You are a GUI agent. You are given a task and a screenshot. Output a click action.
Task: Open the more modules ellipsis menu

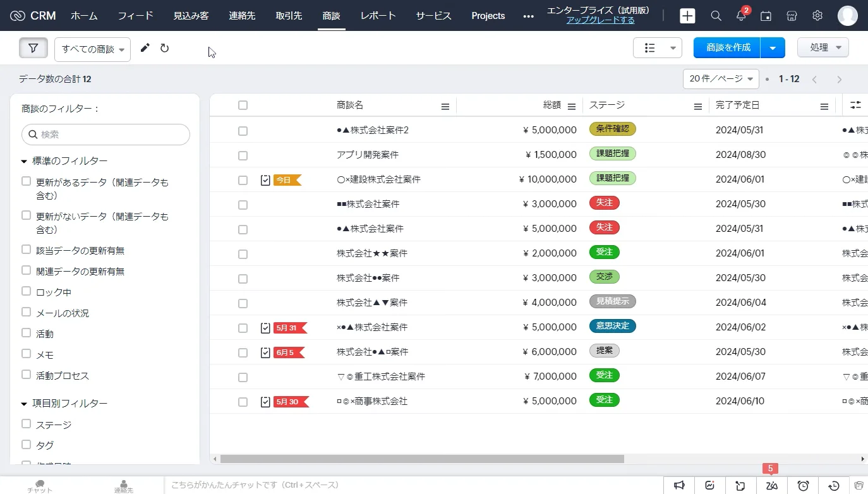pyautogui.click(x=528, y=16)
